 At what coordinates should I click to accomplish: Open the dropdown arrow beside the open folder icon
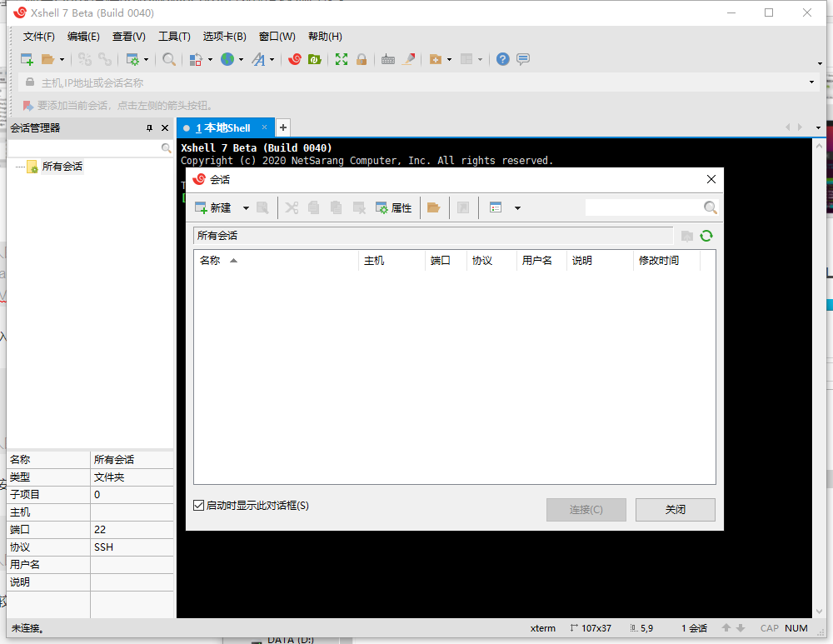point(62,59)
